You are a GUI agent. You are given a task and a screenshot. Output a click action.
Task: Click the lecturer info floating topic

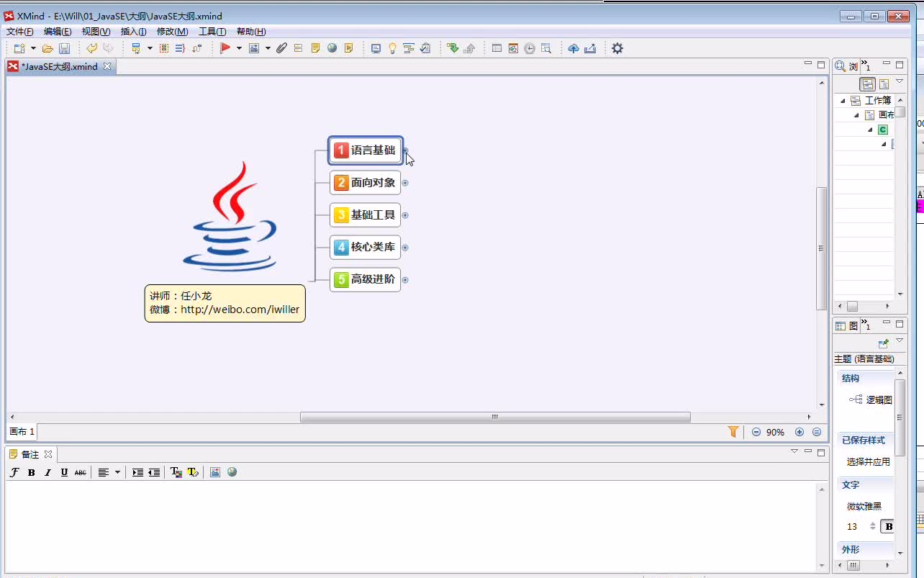pos(225,303)
